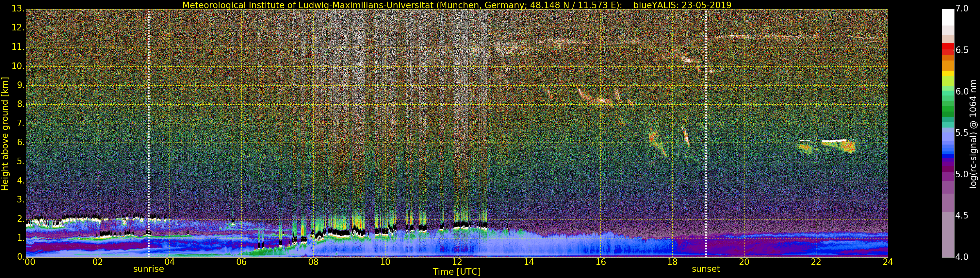Click the 'sunrise' label below the time axis
Viewport: 980px width, 278px height.
point(148,269)
